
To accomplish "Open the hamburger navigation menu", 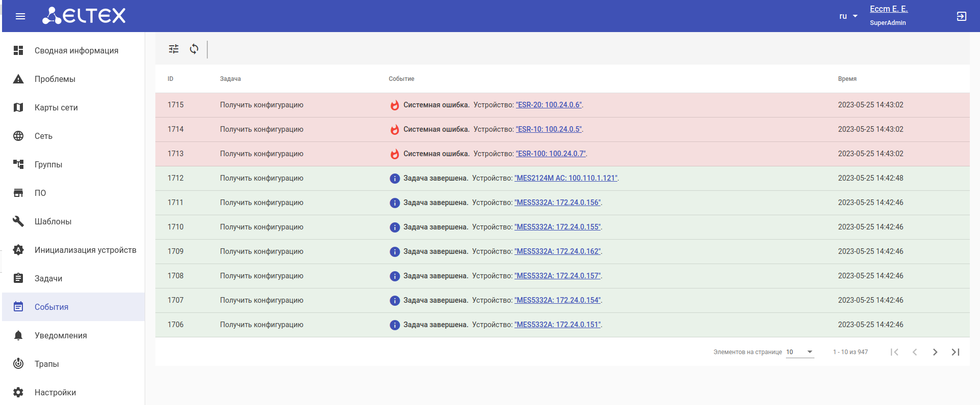I will [x=20, y=16].
